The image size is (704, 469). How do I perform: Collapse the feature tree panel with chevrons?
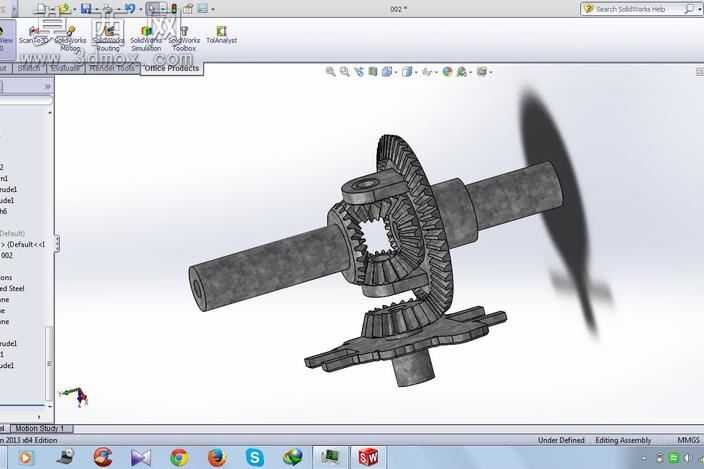point(48,87)
